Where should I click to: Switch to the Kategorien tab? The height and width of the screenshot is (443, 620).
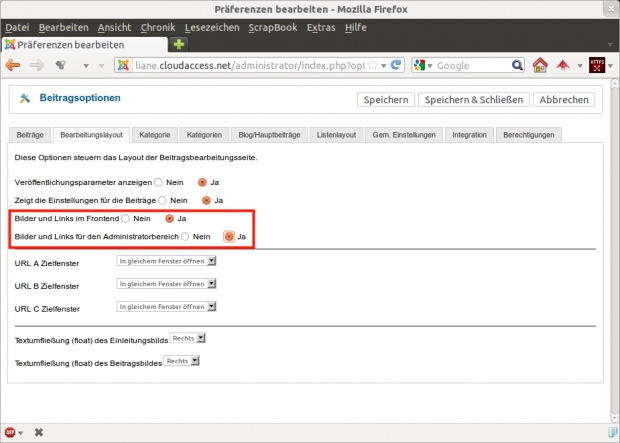tap(203, 134)
